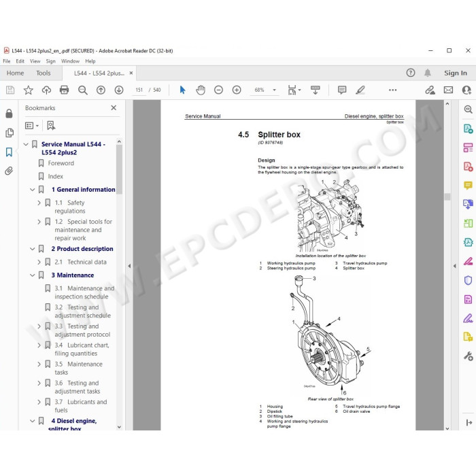Share a link to file
Screen dimensions: 476x476
click(430, 90)
